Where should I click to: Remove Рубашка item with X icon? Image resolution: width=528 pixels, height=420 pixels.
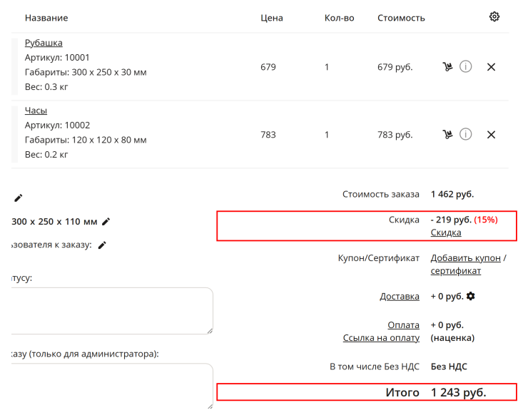point(491,67)
